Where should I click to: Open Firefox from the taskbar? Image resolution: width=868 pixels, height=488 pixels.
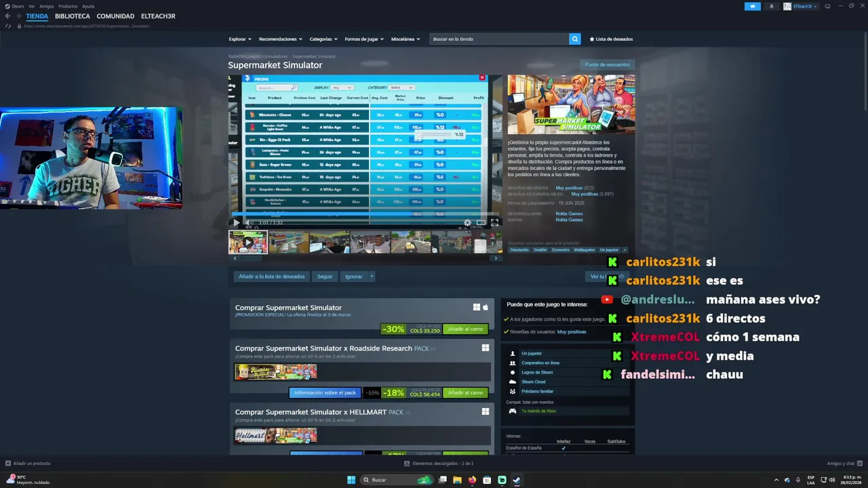click(472, 480)
